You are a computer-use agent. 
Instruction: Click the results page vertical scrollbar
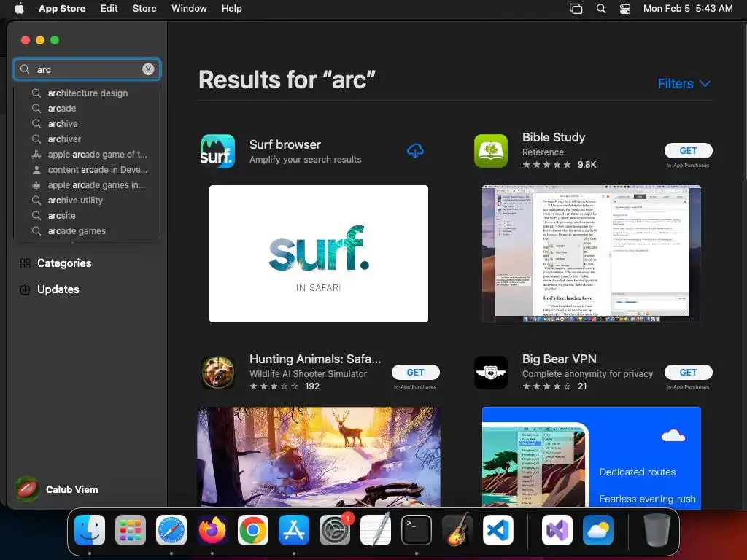(744, 102)
